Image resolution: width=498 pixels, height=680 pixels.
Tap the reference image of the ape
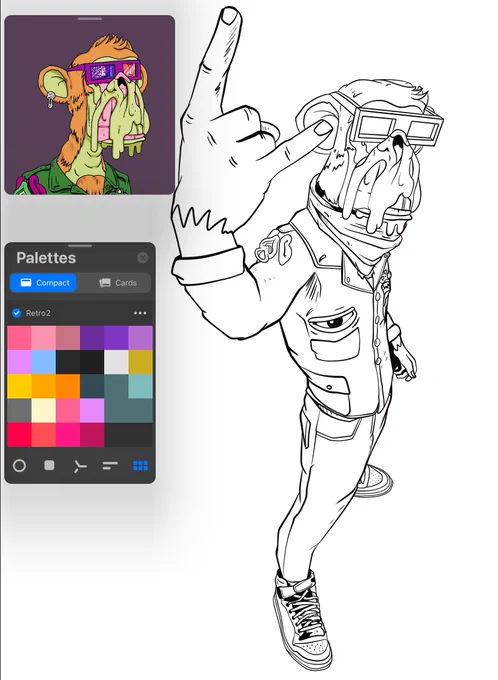(x=89, y=105)
